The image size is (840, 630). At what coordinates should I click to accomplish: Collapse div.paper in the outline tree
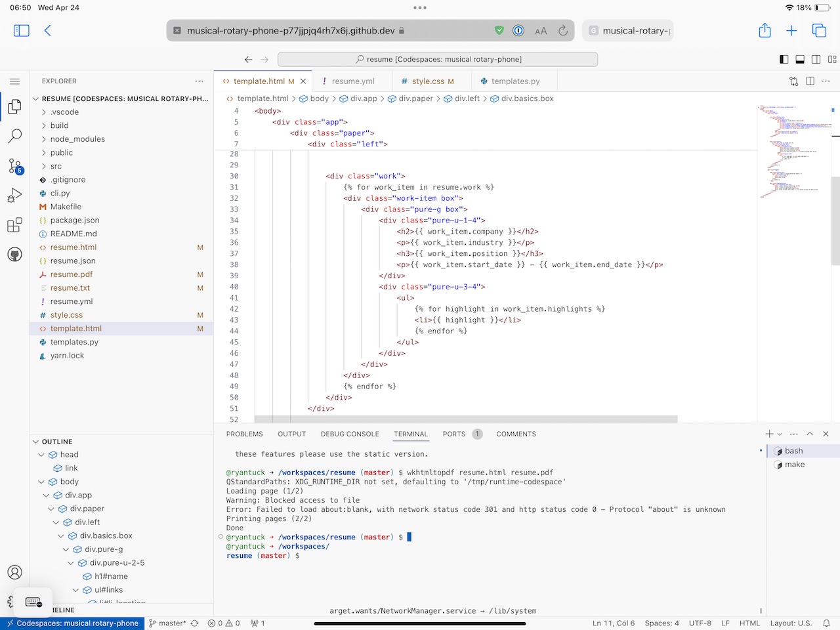click(x=51, y=509)
